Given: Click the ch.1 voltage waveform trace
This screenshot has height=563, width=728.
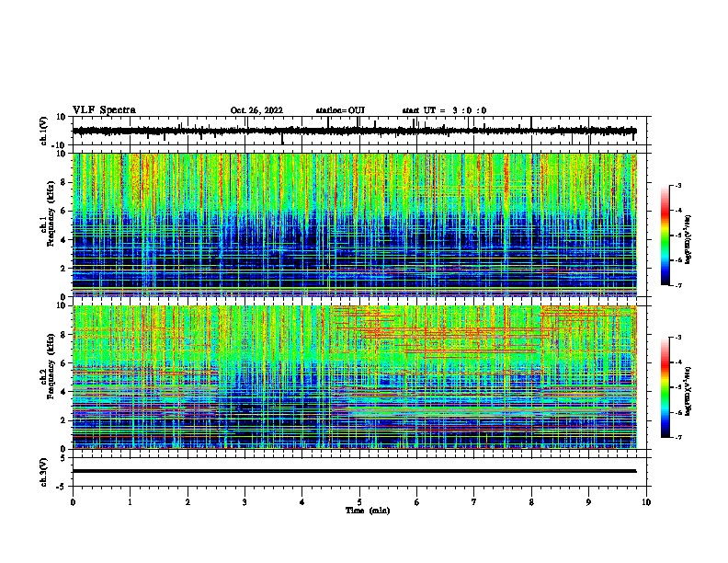Looking at the screenshot, I should [x=354, y=131].
